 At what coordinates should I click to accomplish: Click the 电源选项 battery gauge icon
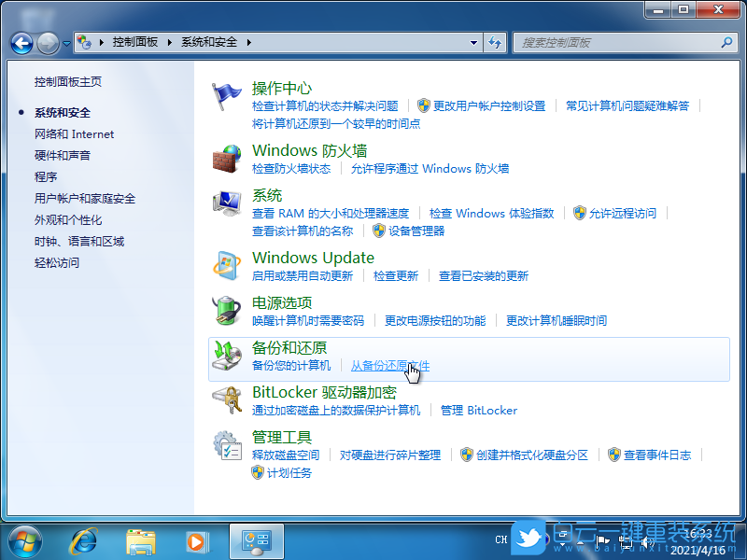(x=227, y=312)
